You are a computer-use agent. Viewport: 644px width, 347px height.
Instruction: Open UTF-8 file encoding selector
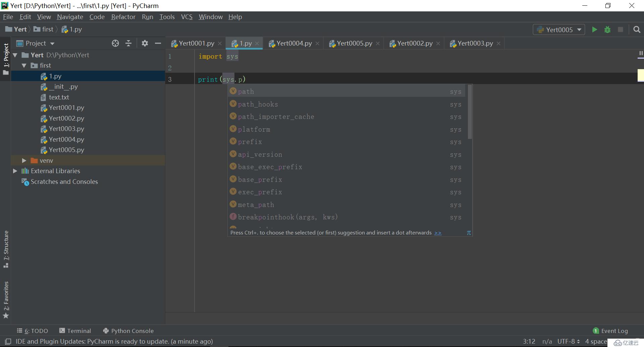(x=569, y=342)
